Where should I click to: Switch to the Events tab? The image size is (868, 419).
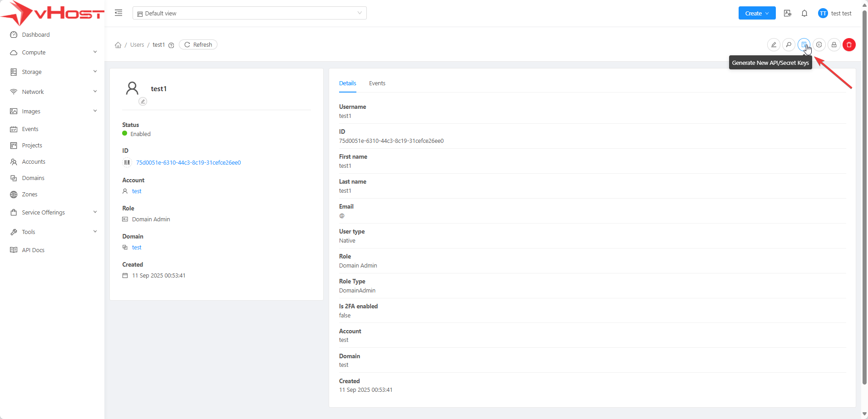pyautogui.click(x=377, y=83)
